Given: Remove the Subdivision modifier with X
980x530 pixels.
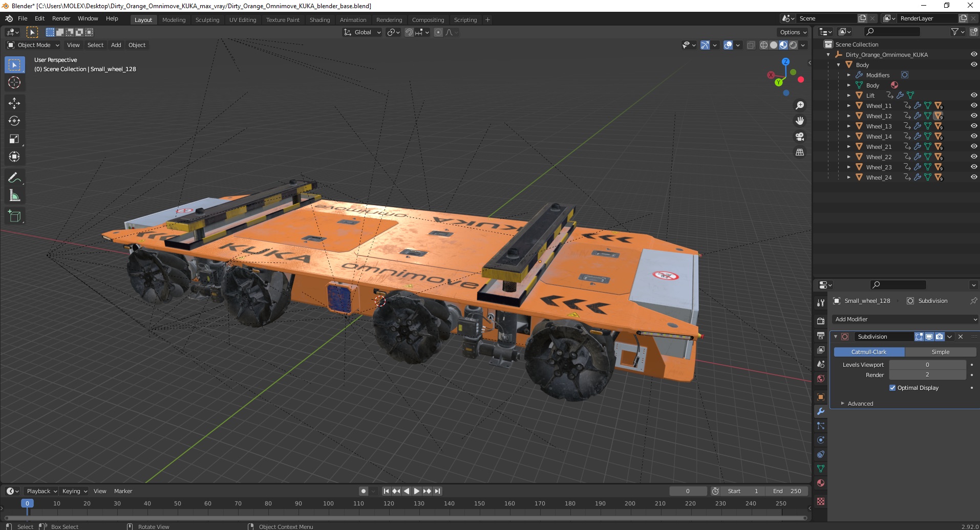Looking at the screenshot, I should click(x=961, y=337).
